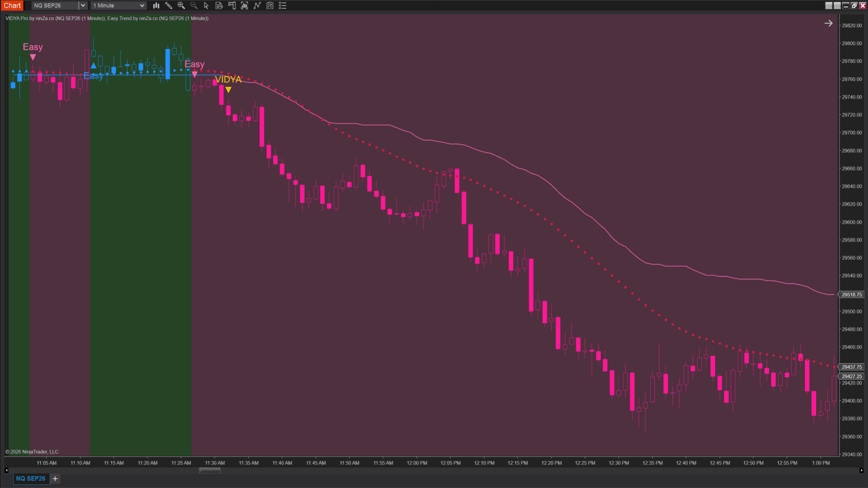Click the VIDYA Pro indicator label text
The height and width of the screenshot is (488, 868).
[55, 19]
